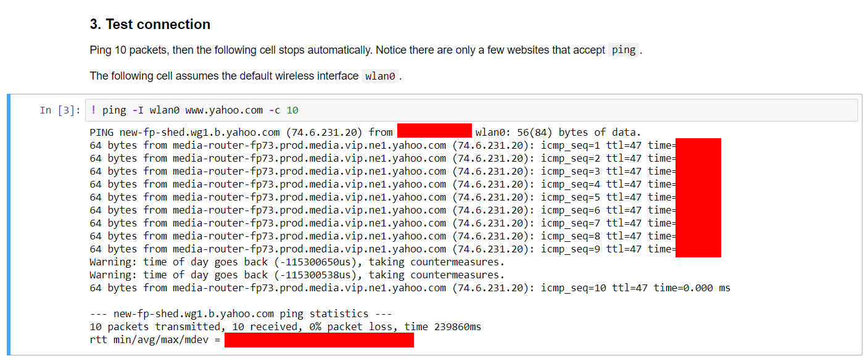Click the "-c 10" argument in code cell
The width and height of the screenshot is (868, 361).
[x=283, y=110]
